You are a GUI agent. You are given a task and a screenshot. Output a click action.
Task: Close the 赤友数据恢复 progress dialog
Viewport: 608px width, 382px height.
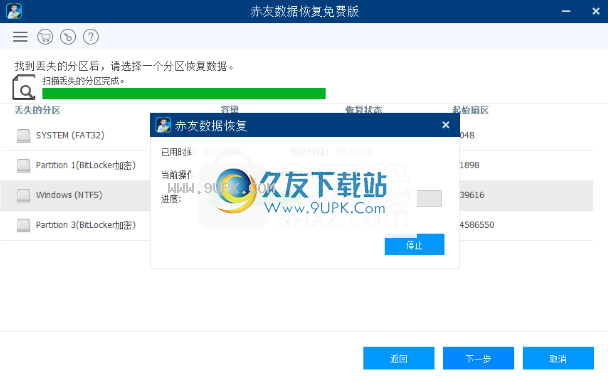click(x=446, y=125)
